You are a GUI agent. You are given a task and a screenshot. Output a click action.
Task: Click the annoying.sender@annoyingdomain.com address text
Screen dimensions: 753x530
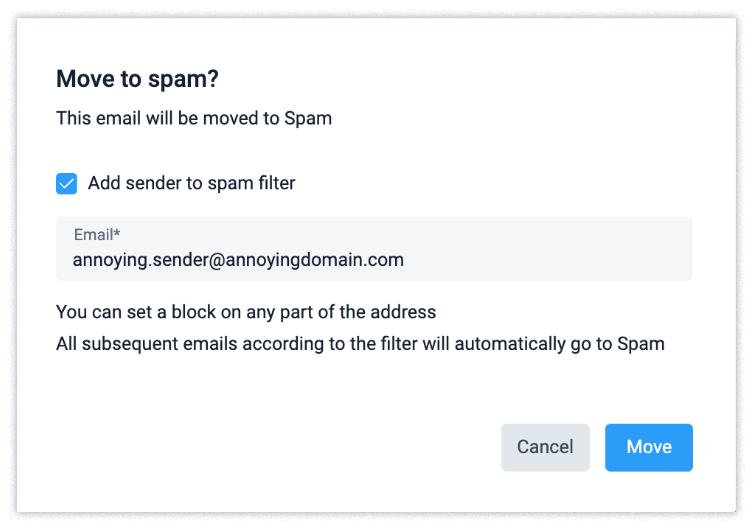(x=238, y=260)
